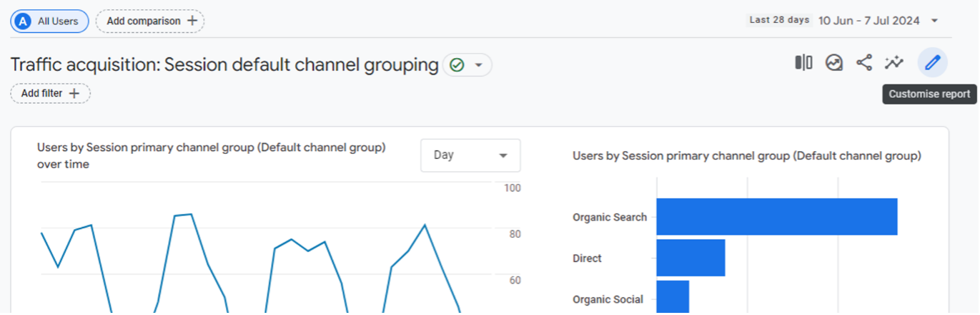Click the Add comparison button
This screenshot has width=980, height=315.
[150, 21]
